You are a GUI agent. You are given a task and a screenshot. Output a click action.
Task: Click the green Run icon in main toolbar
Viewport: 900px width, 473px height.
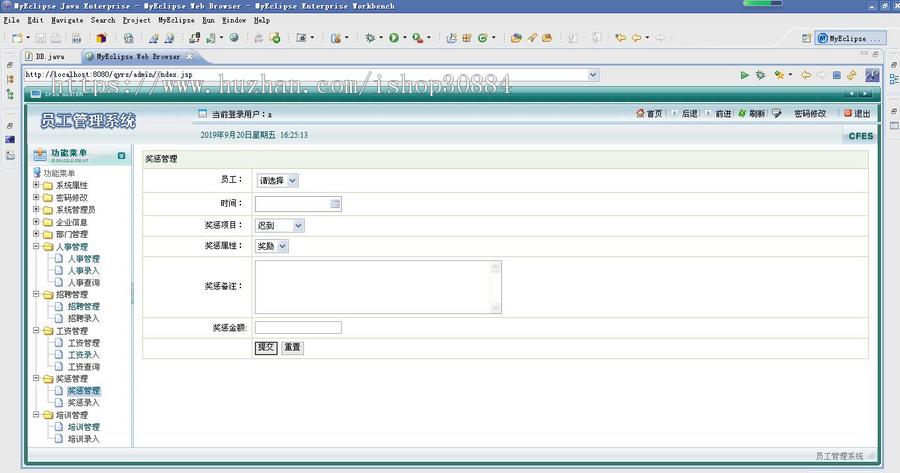coord(394,38)
